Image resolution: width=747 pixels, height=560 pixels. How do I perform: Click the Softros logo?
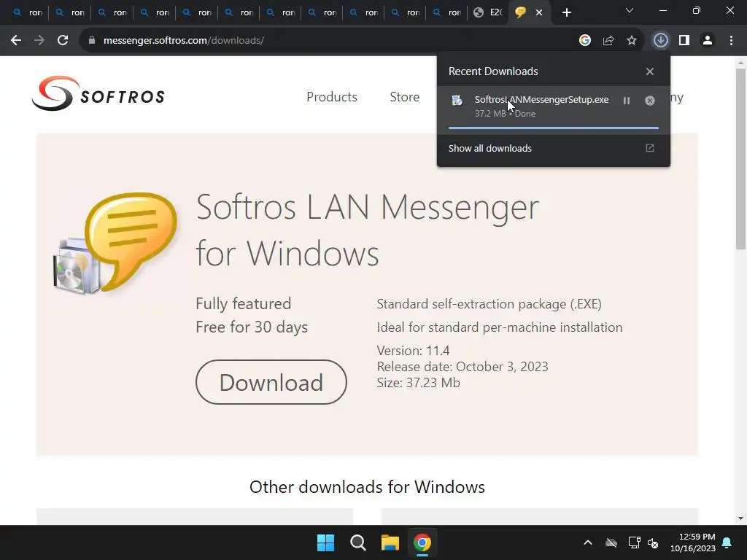[98, 93]
